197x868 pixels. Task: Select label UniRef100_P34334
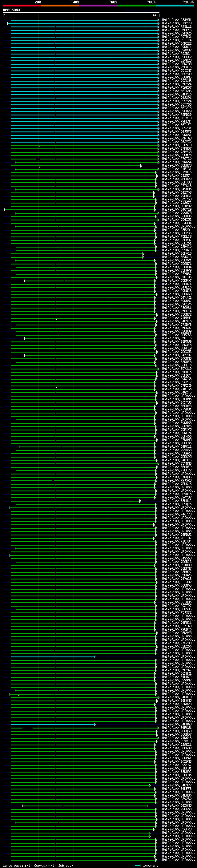point(176,223)
